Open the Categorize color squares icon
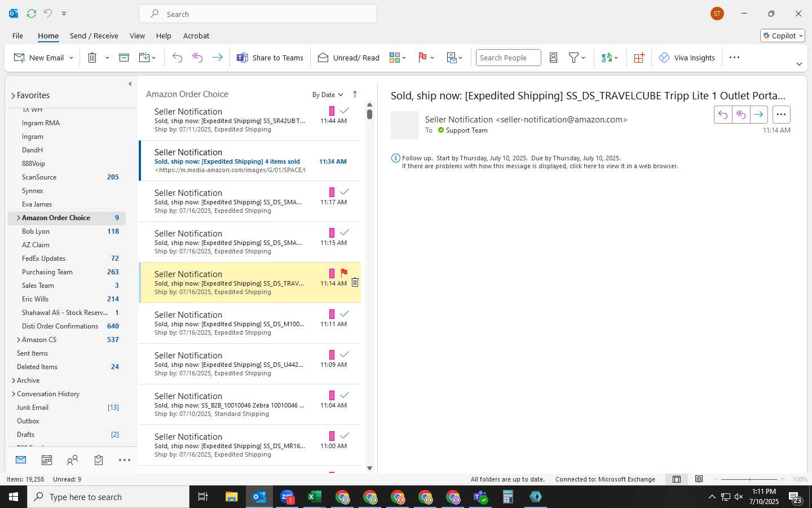Viewport: 812px width, 508px height. point(395,58)
